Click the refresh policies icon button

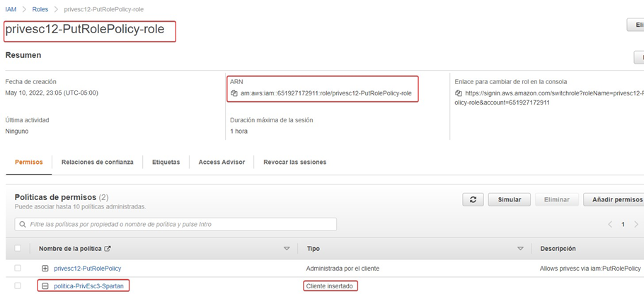[x=473, y=200]
